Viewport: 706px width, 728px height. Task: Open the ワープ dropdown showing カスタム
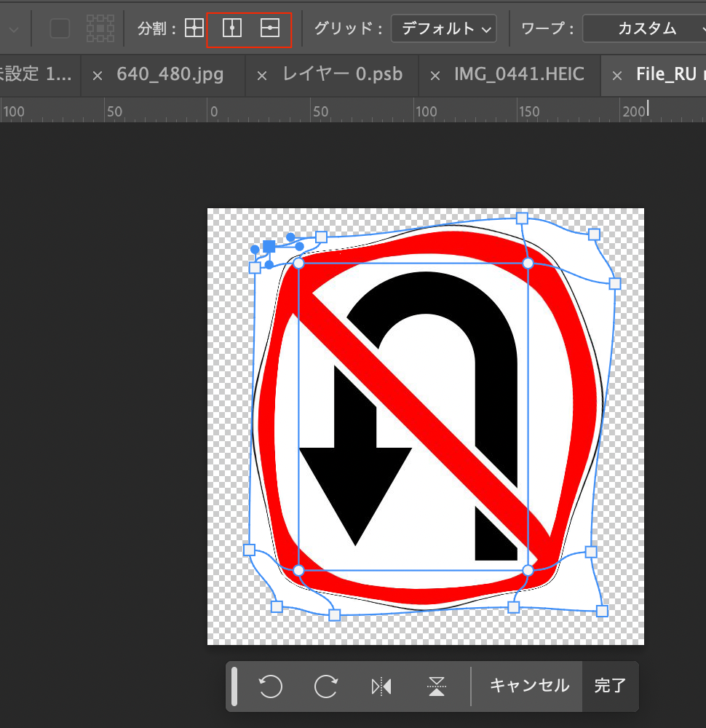click(x=644, y=29)
